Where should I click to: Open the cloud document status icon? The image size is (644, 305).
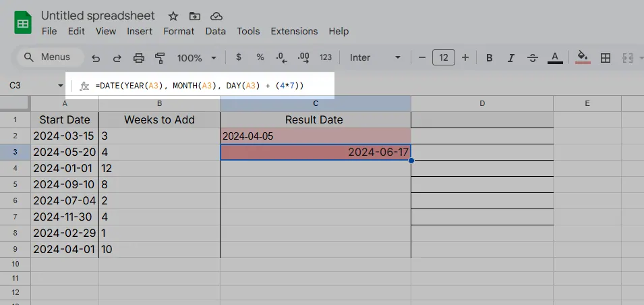click(216, 16)
